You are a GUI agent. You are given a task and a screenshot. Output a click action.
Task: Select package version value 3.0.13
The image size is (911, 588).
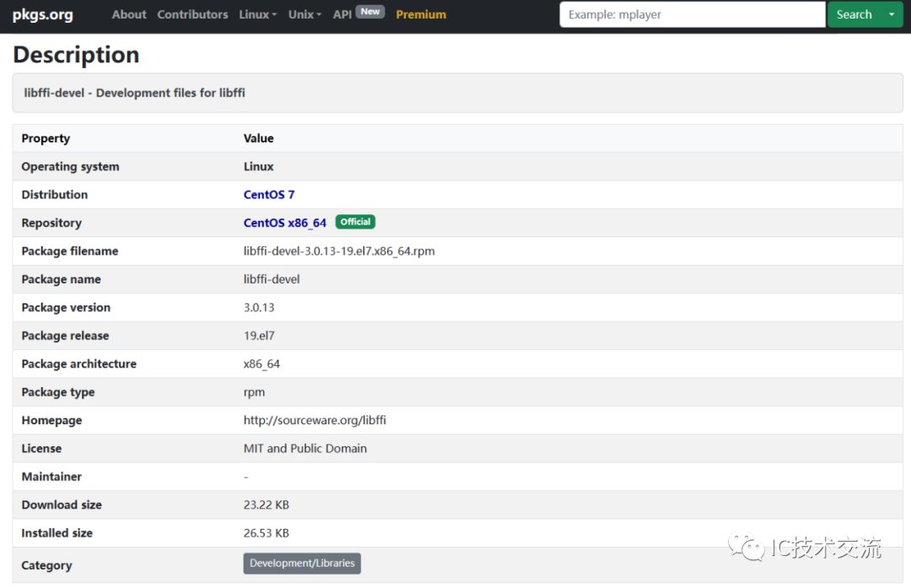(259, 307)
